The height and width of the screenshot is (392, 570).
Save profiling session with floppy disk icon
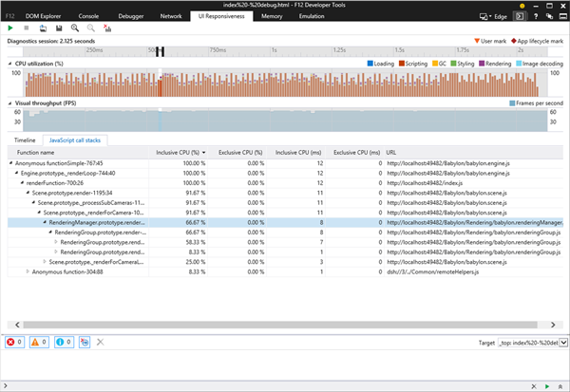(x=59, y=28)
